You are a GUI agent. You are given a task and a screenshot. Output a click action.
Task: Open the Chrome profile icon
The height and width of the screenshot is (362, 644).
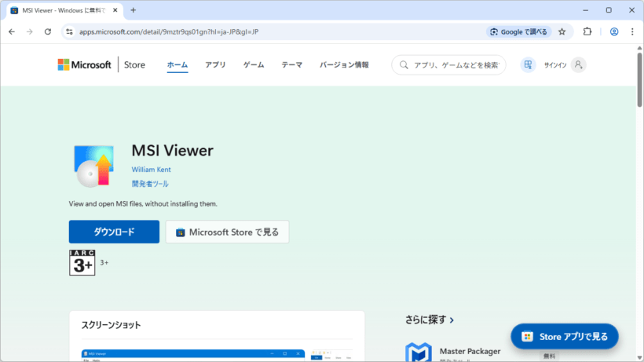[x=614, y=31]
